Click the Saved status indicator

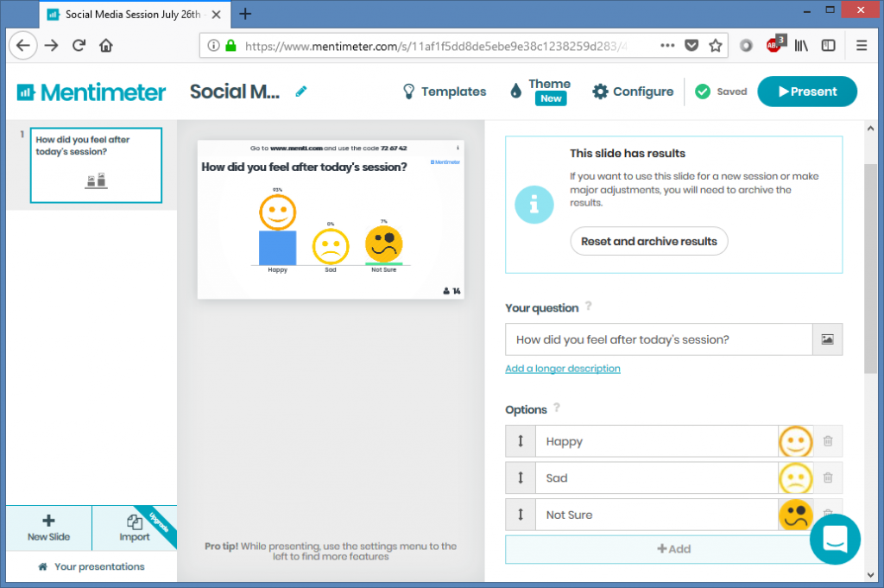721,92
